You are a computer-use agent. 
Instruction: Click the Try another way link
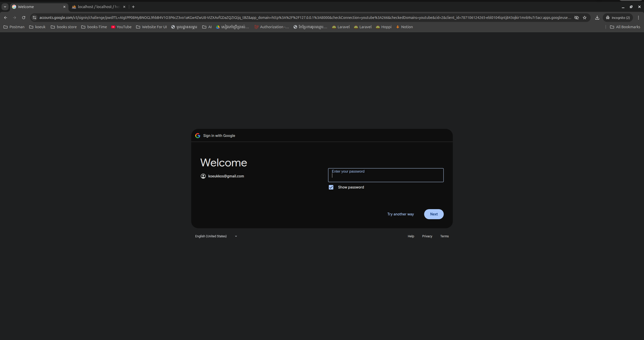tap(400, 214)
